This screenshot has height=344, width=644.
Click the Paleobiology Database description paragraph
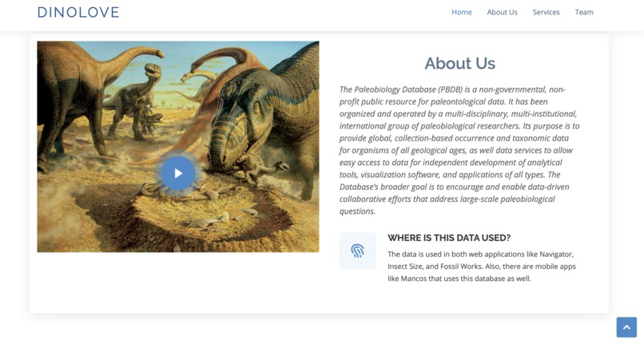459,150
